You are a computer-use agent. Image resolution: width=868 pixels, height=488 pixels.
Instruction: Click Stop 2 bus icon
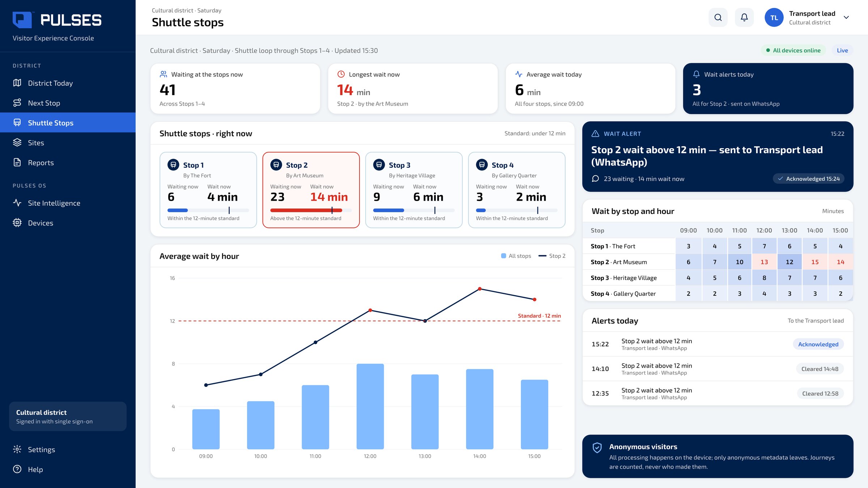click(276, 165)
